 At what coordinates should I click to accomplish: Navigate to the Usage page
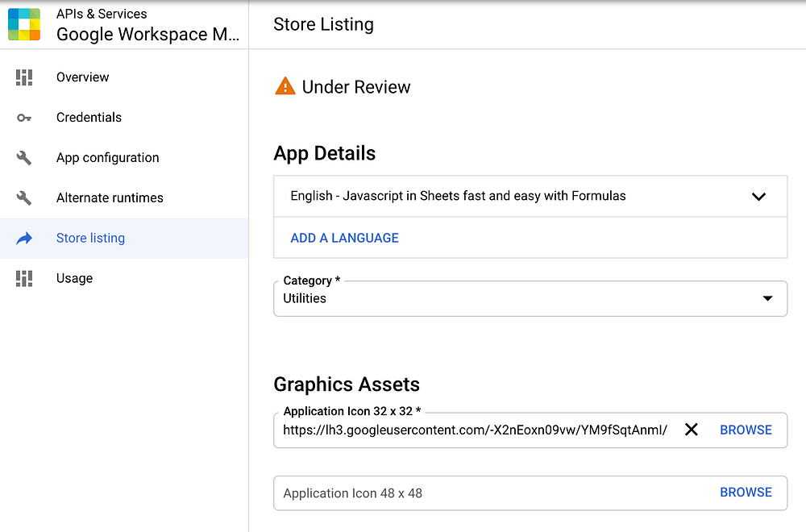point(74,279)
